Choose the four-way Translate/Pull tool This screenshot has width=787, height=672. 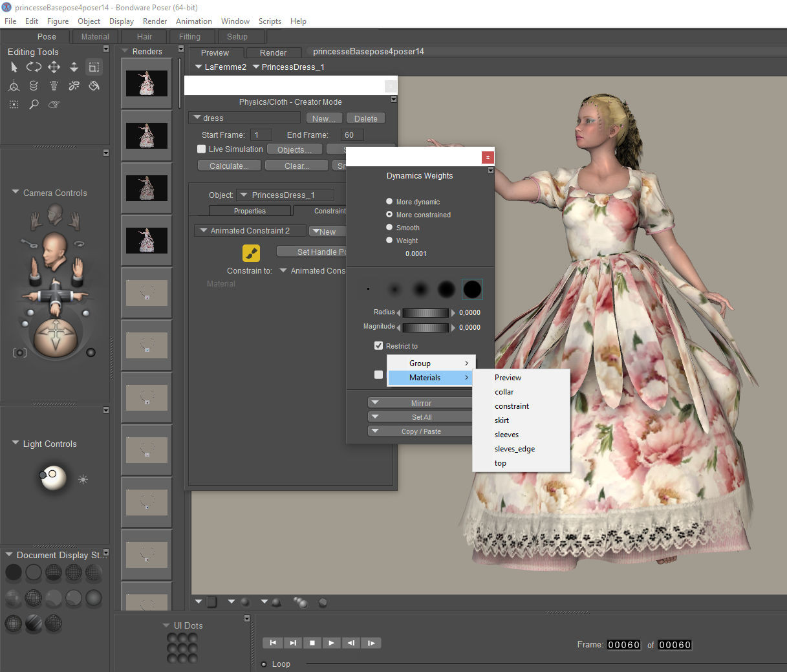(x=54, y=67)
